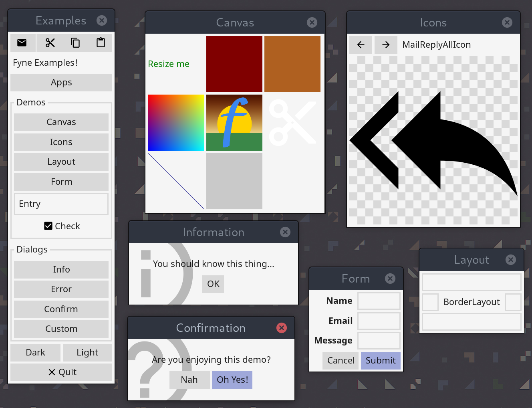This screenshot has width=532, height=408.
Task: Open the Canvas demo
Action: pyautogui.click(x=61, y=122)
